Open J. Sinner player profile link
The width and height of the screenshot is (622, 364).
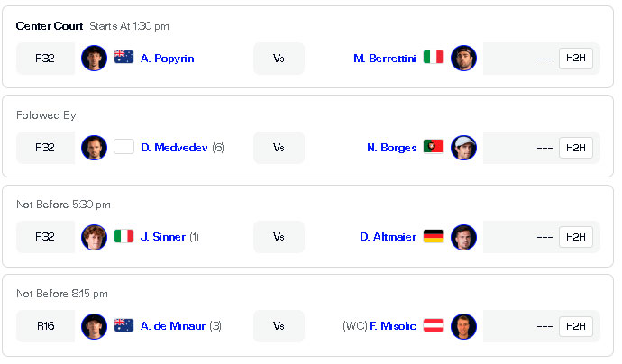click(x=163, y=237)
